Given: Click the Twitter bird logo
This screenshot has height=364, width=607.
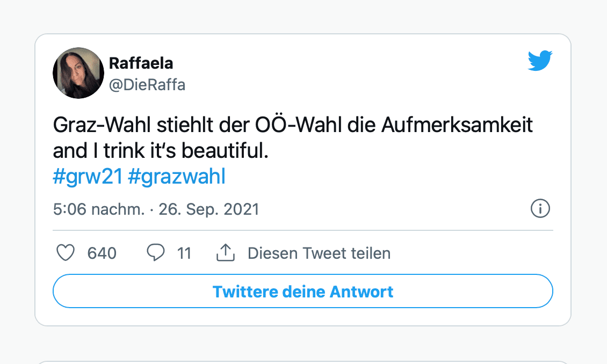Looking at the screenshot, I should click(x=540, y=61).
